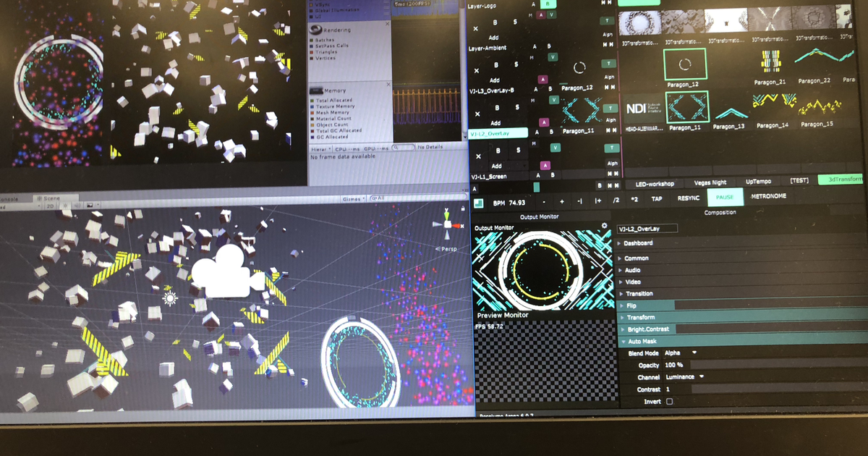Open Output Monitor gear settings

coord(605,226)
